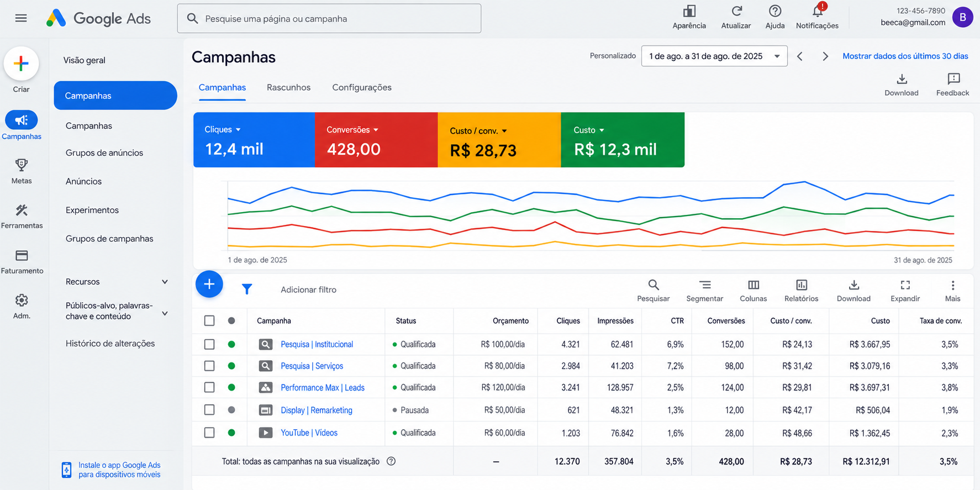Click the Criar plus button

(21, 64)
